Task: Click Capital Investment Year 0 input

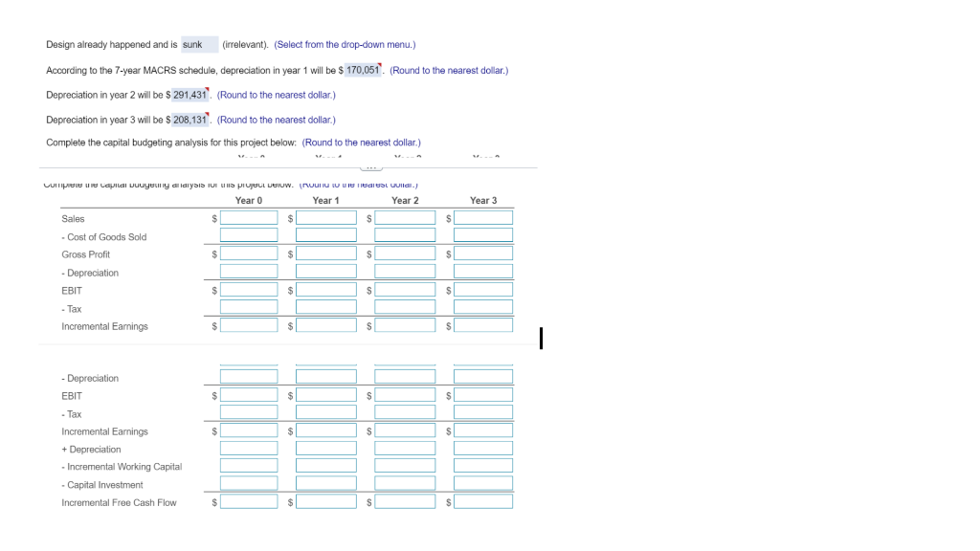Action: [x=249, y=483]
